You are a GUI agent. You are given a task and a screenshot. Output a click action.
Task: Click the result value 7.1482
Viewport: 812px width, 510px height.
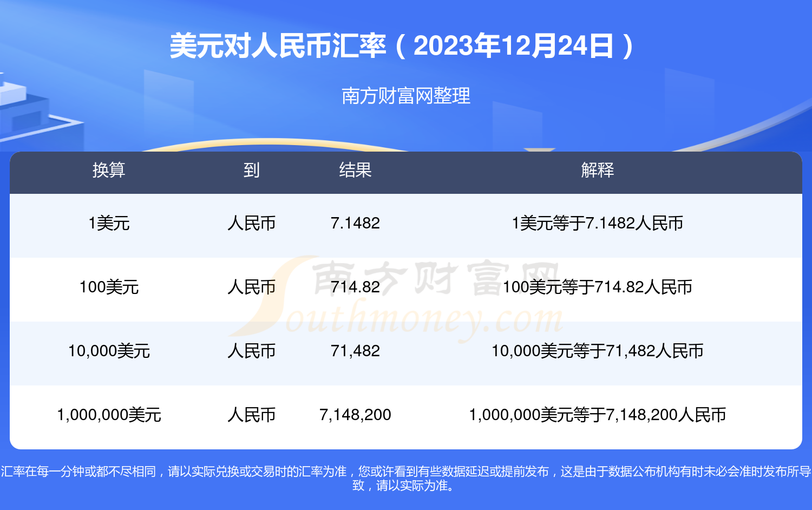pyautogui.click(x=355, y=223)
